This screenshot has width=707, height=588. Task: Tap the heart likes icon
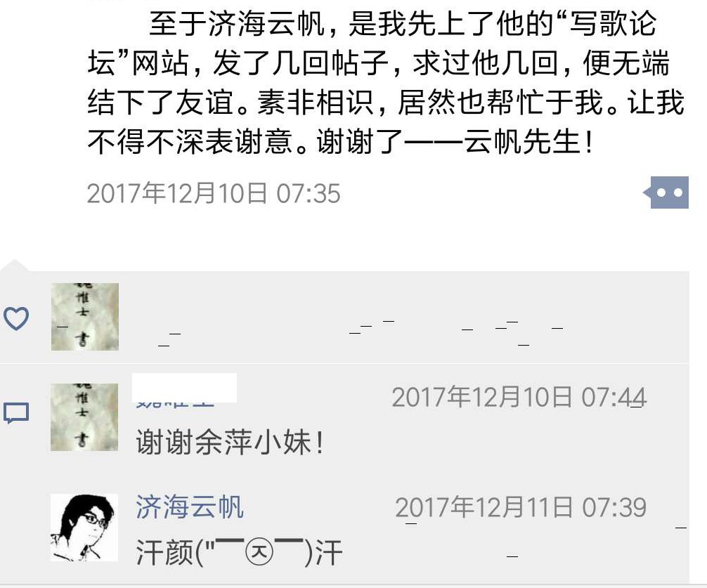[x=16, y=318]
